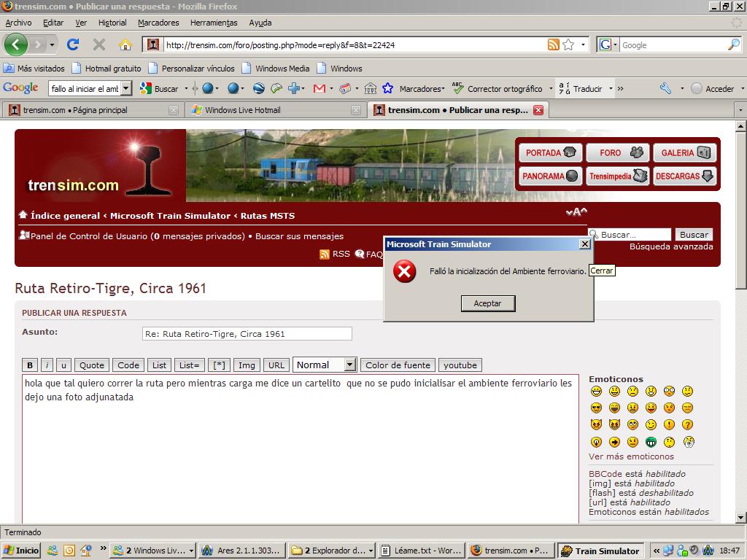Viewport: 747px width, 560px height.
Task: Click the PORTADA navigation button
Action: pyautogui.click(x=550, y=152)
